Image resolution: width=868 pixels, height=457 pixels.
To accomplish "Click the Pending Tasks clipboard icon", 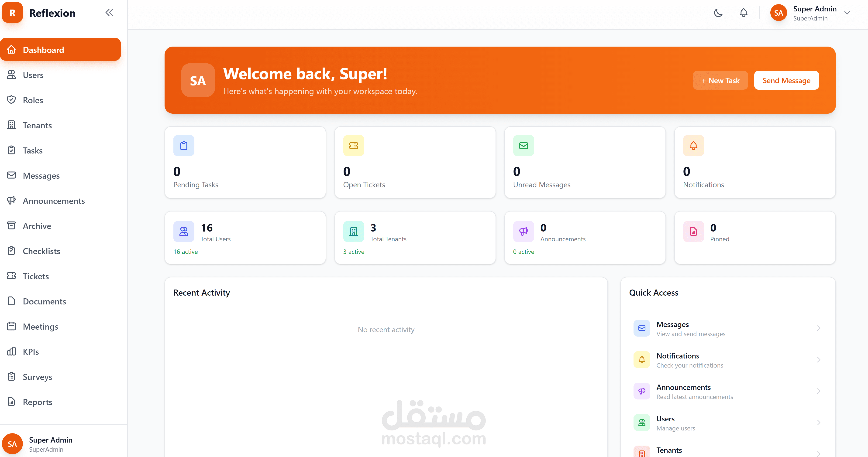I will 184,146.
